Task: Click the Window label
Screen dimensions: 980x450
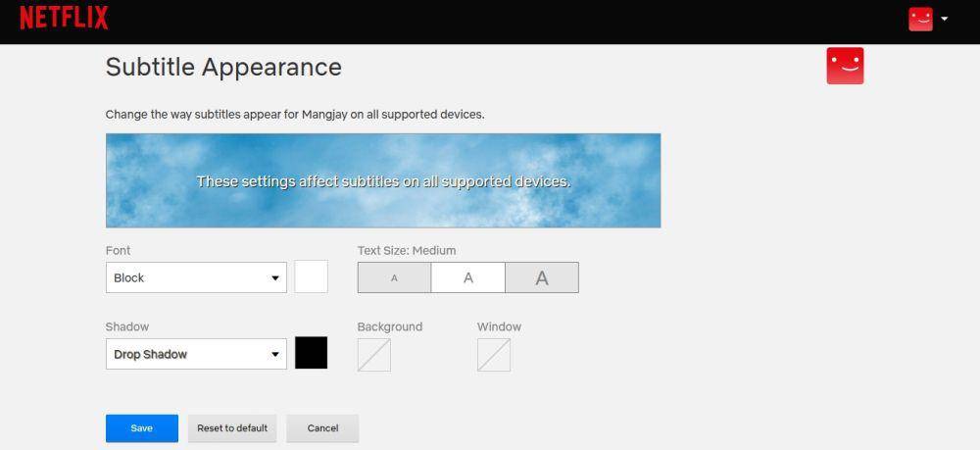Action: [500, 326]
